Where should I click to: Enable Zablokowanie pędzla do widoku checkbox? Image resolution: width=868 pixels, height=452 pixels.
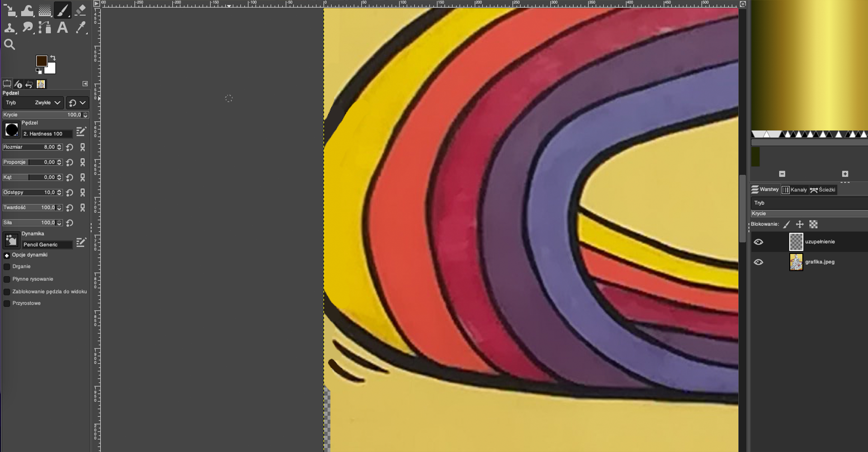[x=7, y=292]
